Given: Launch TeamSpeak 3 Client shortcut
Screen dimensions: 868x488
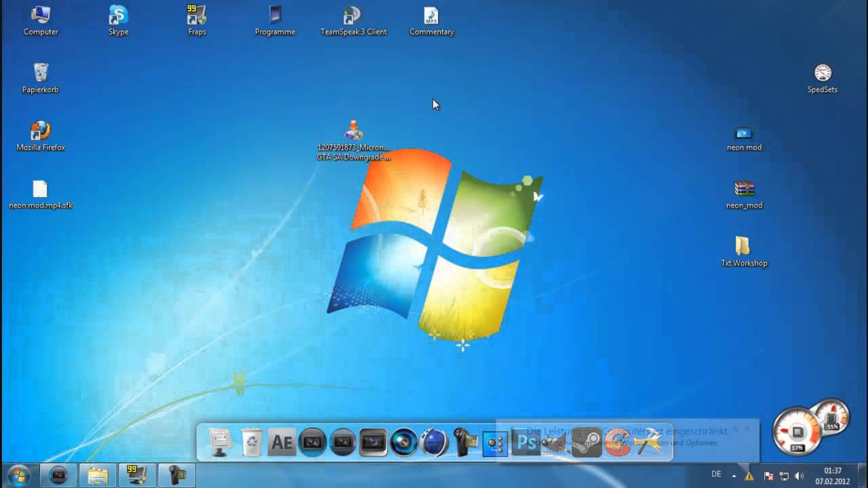Looking at the screenshot, I should click(353, 20).
